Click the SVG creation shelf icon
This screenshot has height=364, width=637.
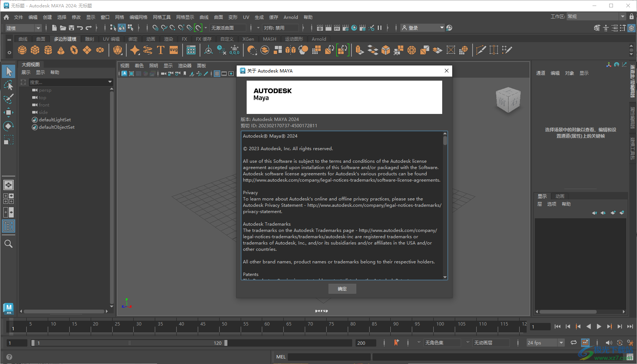pos(173,50)
